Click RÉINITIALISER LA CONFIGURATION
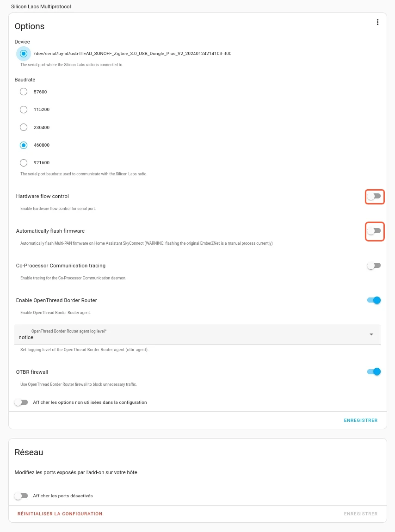Screen dimensions: 395x532 coord(60,513)
